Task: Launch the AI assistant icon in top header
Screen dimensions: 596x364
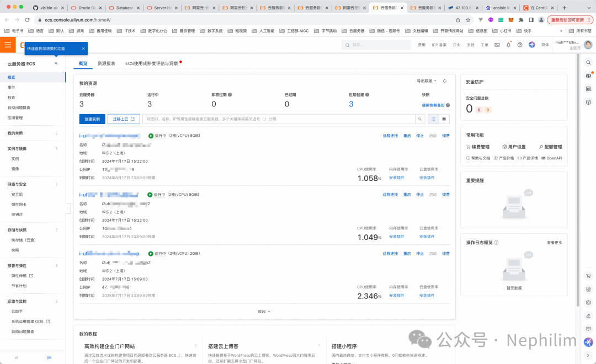Action: point(532,45)
